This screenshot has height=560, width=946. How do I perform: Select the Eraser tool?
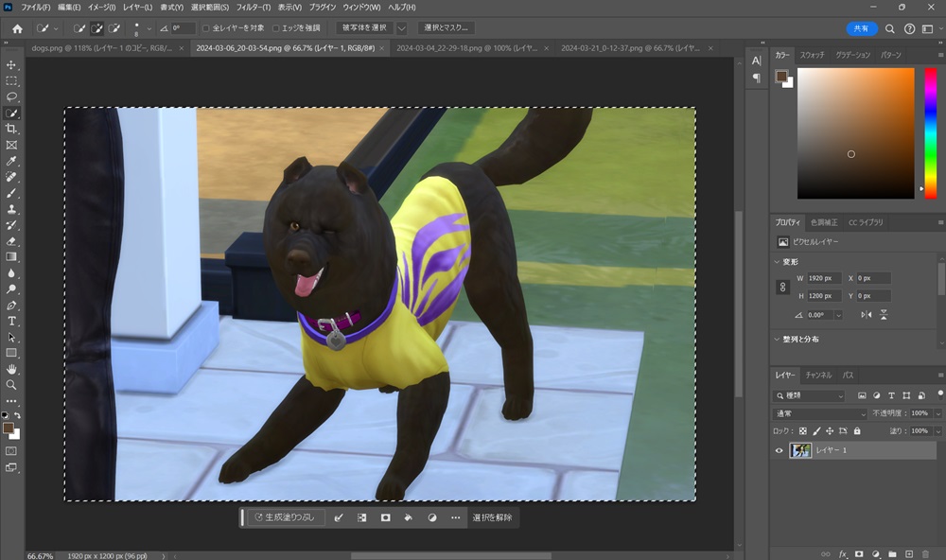[11, 241]
